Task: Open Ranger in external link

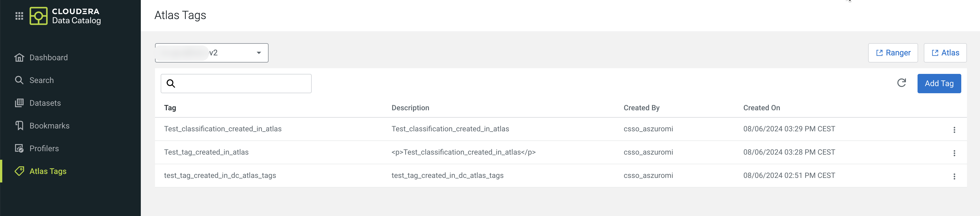Action: click(893, 53)
